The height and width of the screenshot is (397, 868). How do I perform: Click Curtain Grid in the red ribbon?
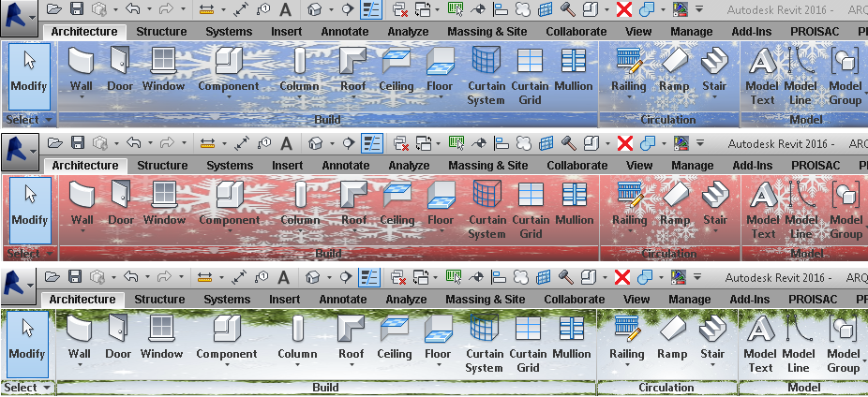pos(531,210)
